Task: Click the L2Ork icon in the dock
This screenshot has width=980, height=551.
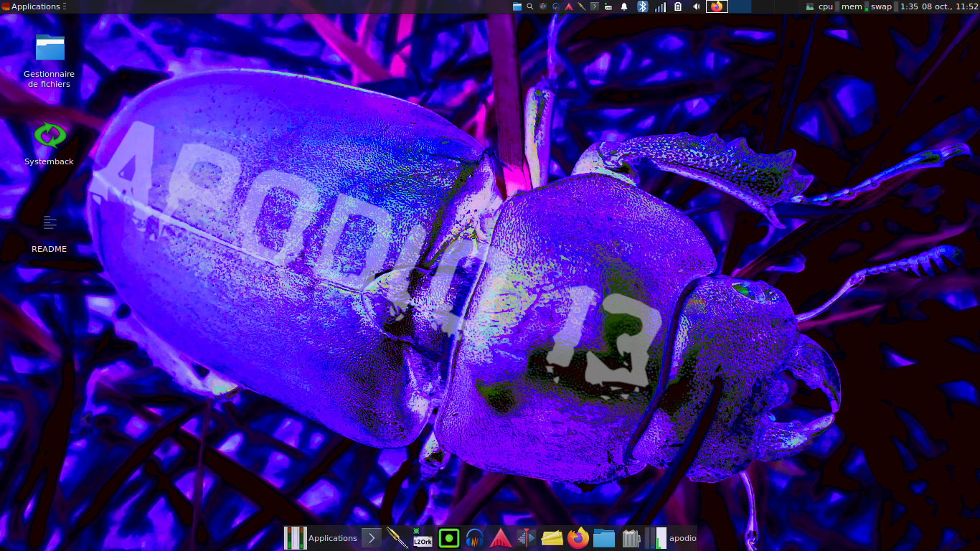Action: pyautogui.click(x=423, y=538)
